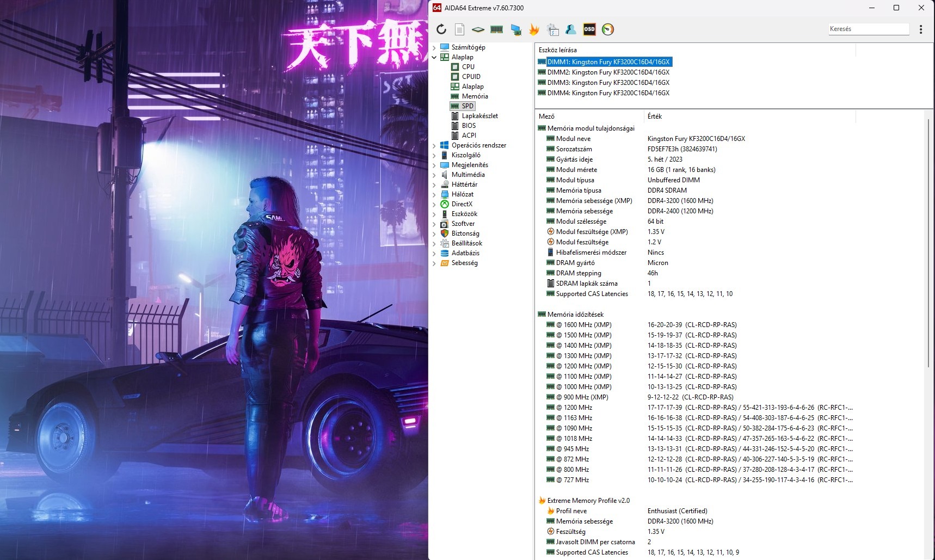935x560 pixels.
Task: Open the ACPI tree item
Action: 469,136
